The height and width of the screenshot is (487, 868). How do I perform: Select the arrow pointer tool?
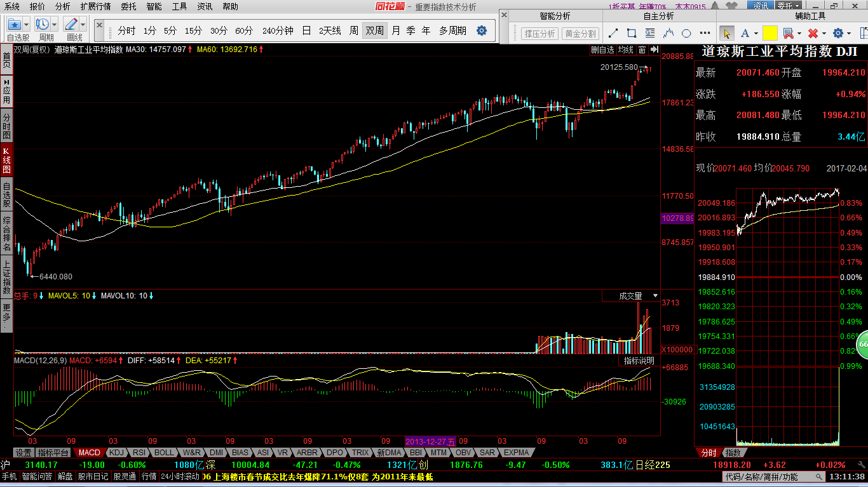tap(727, 33)
